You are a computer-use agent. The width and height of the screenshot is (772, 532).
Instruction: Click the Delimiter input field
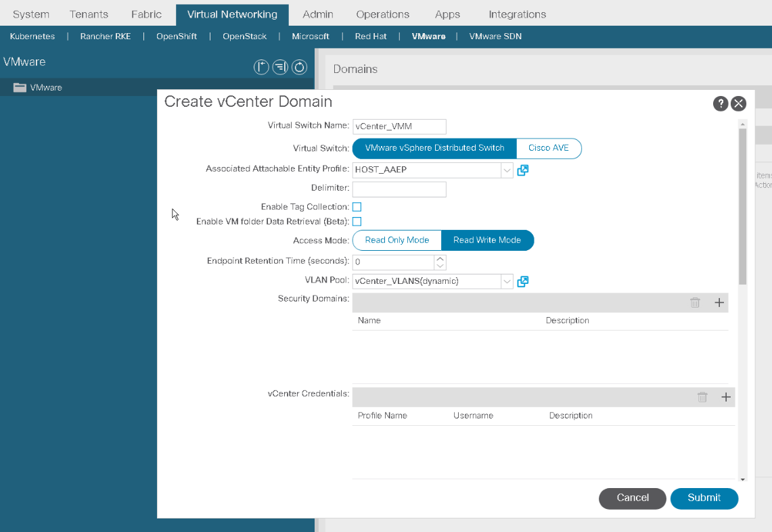click(x=399, y=189)
